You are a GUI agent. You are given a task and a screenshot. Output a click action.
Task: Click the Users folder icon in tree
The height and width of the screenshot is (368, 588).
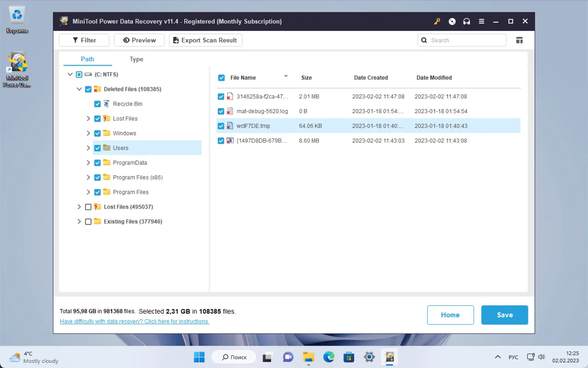107,148
